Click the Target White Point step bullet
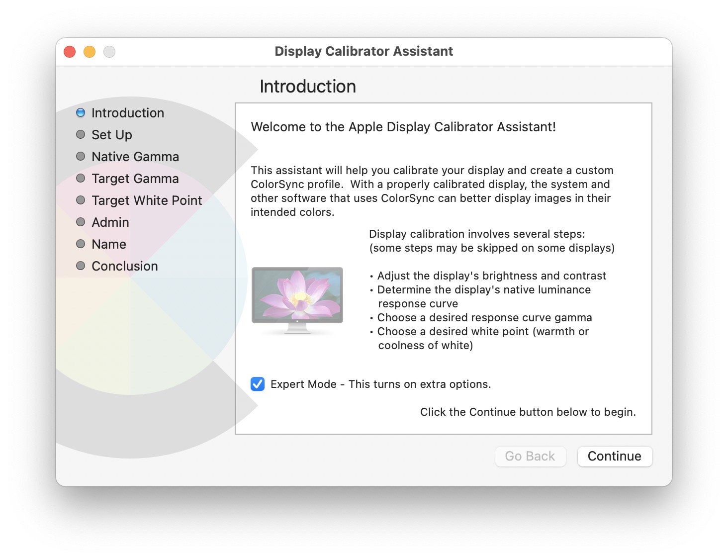This screenshot has width=728, height=560. (81, 200)
